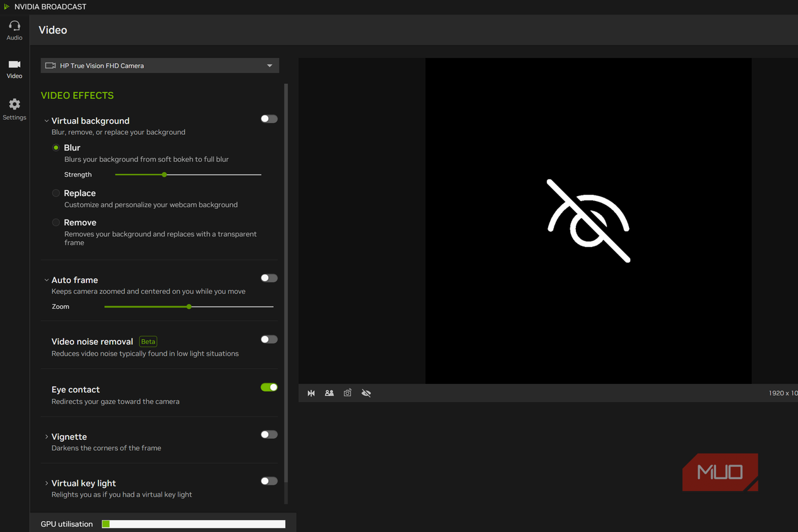Click the 'GPU utilisation' label

(67, 524)
